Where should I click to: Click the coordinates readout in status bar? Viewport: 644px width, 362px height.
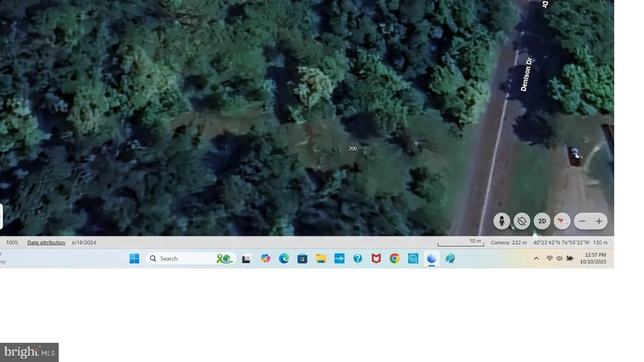click(x=561, y=243)
